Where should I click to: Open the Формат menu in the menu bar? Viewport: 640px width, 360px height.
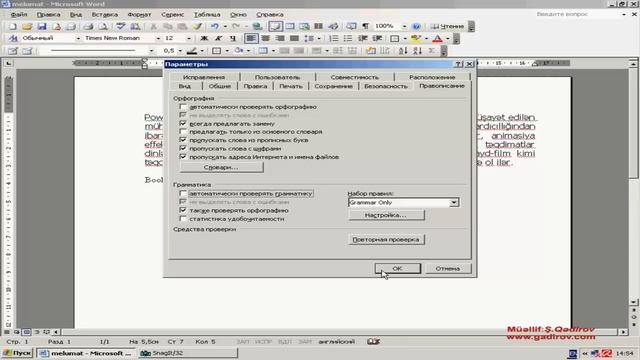coord(139,14)
